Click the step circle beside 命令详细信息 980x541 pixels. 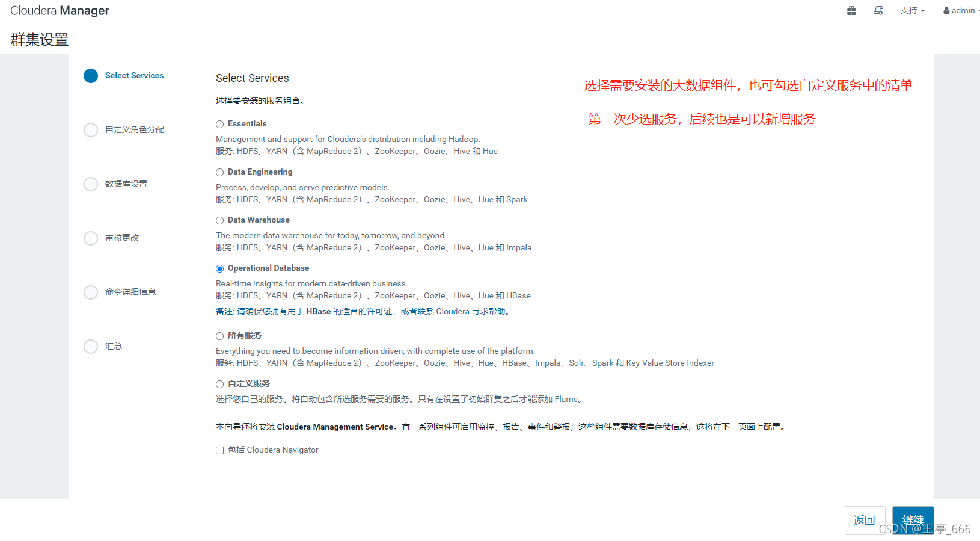91,292
